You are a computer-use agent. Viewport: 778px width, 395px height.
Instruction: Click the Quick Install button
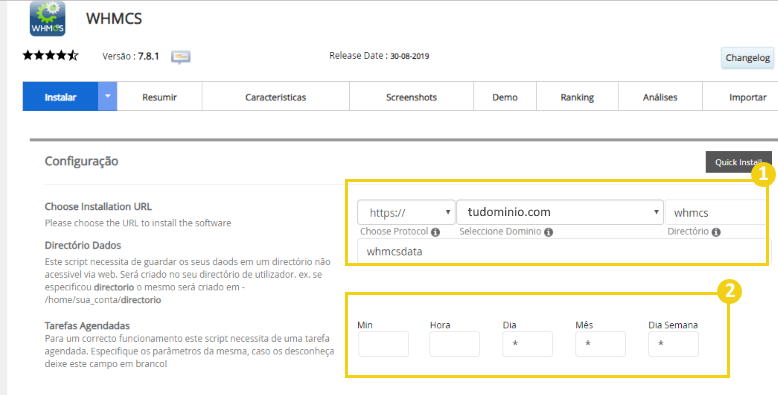click(738, 162)
